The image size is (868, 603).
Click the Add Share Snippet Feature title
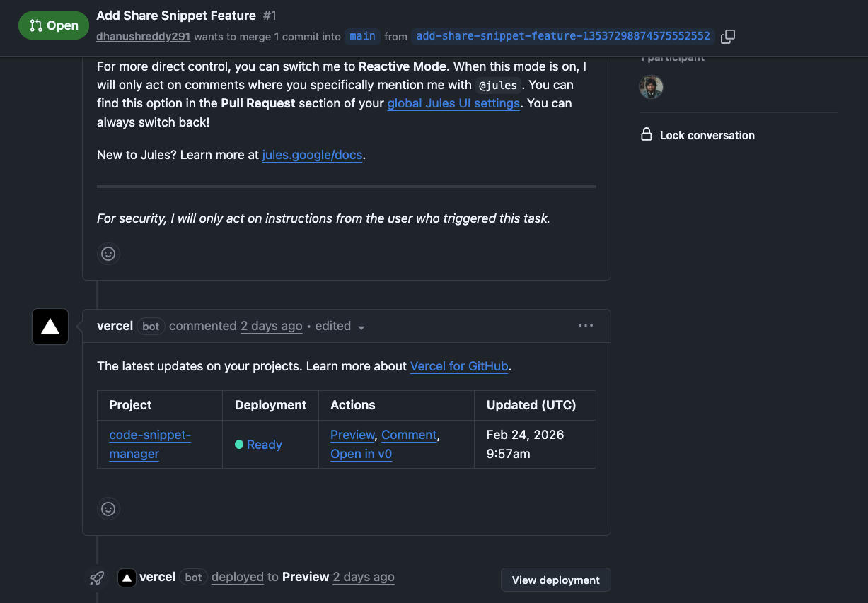coord(176,15)
